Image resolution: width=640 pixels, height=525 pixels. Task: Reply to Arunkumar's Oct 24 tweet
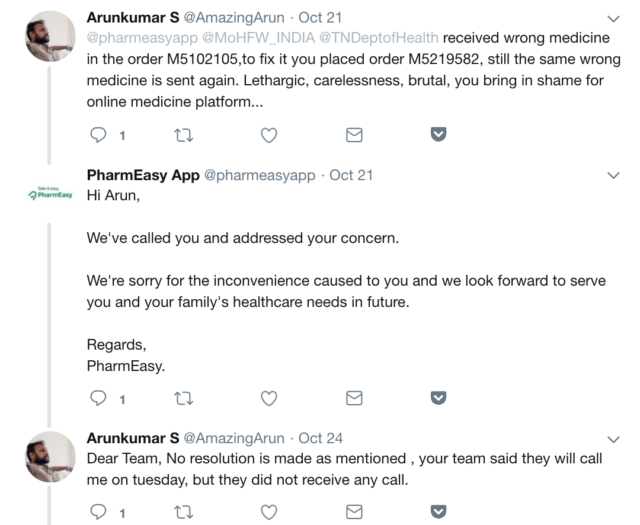click(99, 512)
